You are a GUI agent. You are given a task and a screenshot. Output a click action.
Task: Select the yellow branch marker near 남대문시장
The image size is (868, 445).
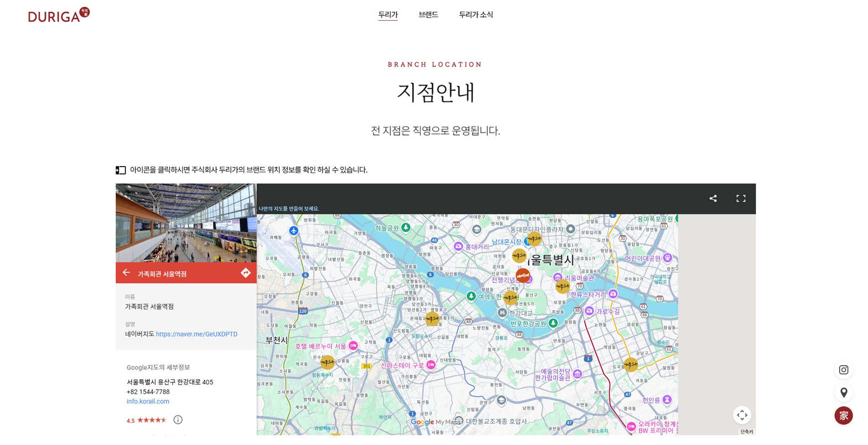534,239
